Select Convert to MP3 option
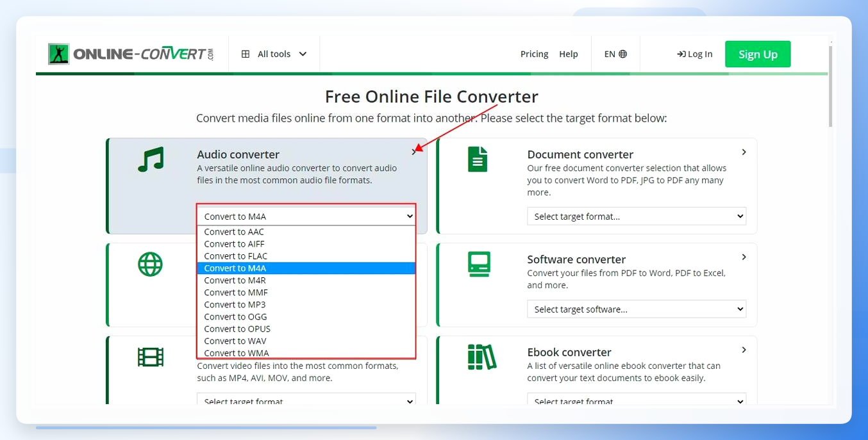This screenshot has height=440, width=868. [306, 305]
